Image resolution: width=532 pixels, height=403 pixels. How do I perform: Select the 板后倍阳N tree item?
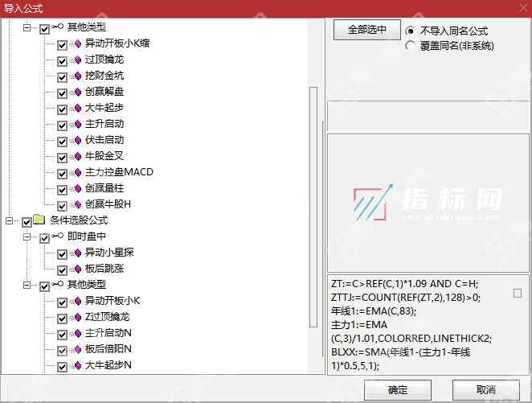(108, 349)
